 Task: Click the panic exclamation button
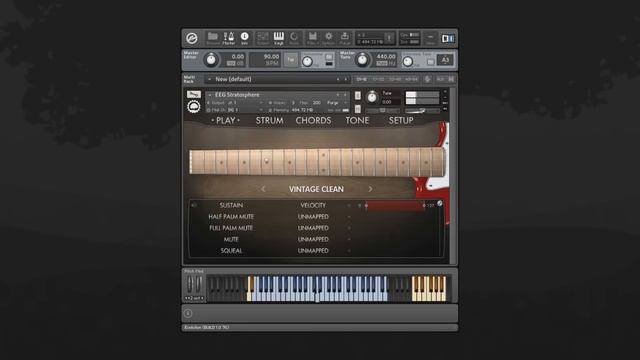(389, 38)
